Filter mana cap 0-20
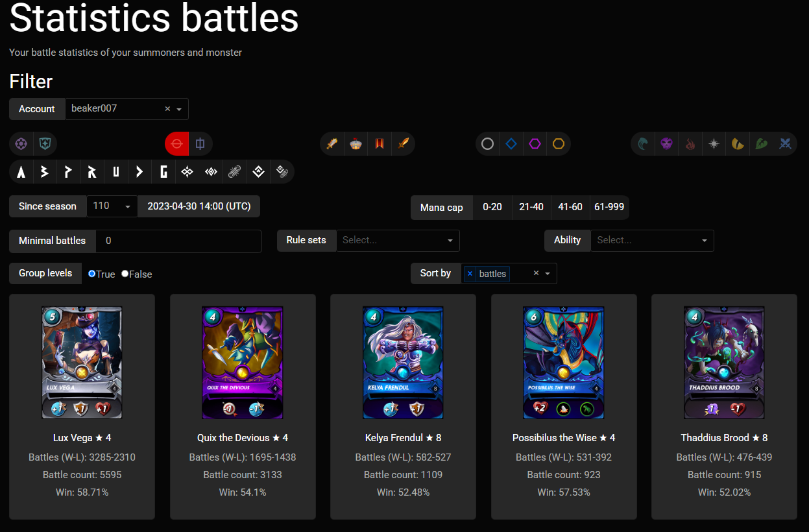Screen dimensions: 809x532 (x=492, y=207)
